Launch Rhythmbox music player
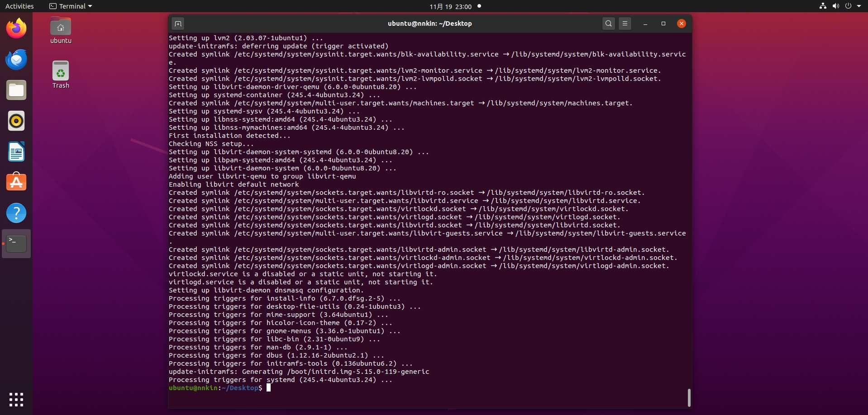 16,121
